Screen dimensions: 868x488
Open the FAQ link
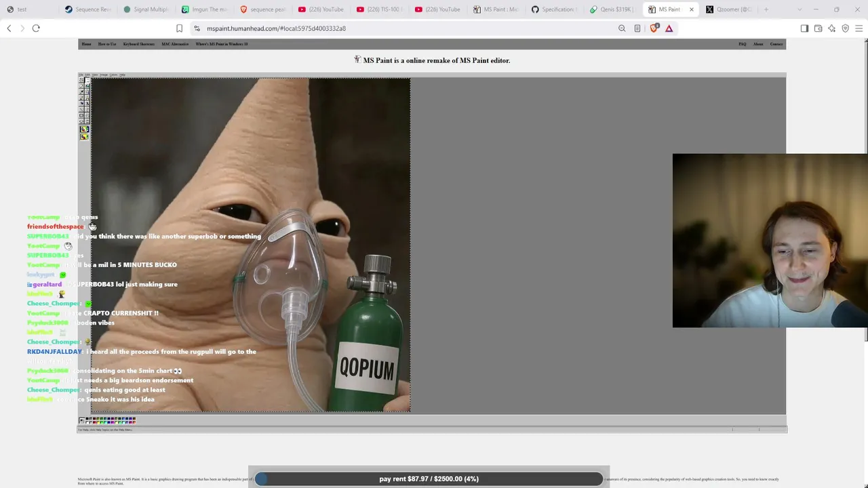(743, 44)
